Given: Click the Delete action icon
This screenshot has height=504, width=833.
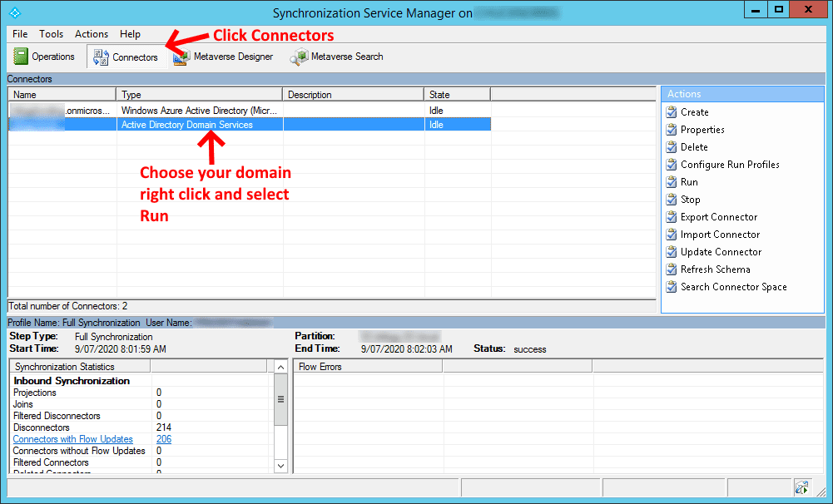Looking at the screenshot, I should pos(672,147).
